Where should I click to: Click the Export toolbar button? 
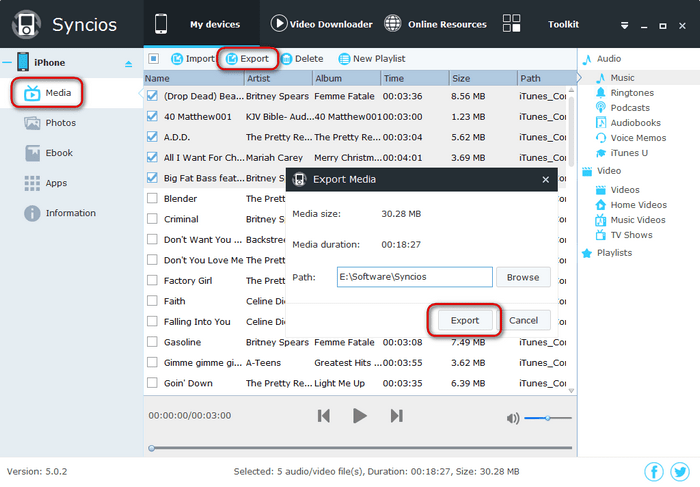[247, 58]
